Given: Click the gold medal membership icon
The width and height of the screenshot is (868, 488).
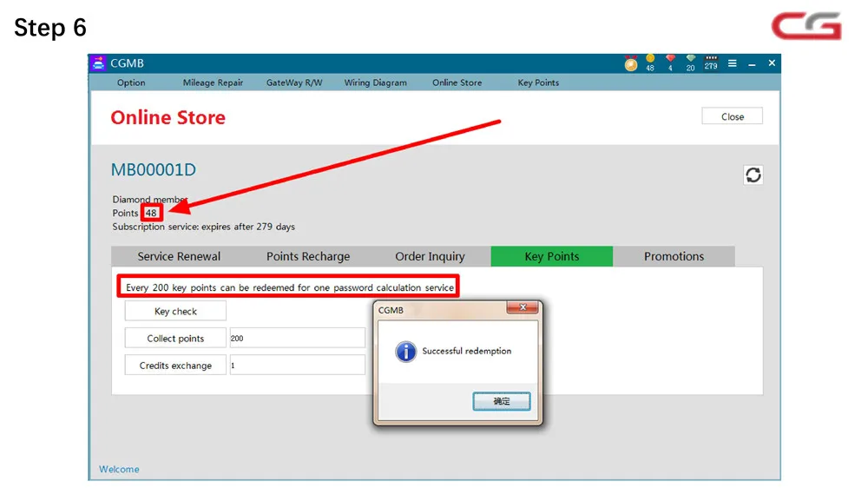Looking at the screenshot, I should pos(630,63).
